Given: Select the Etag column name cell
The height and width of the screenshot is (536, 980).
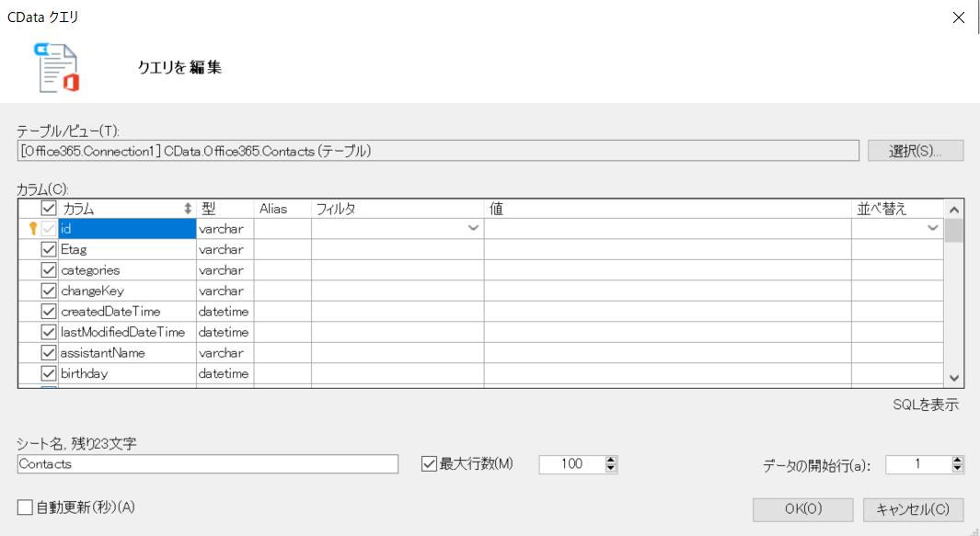Looking at the screenshot, I should (128, 249).
